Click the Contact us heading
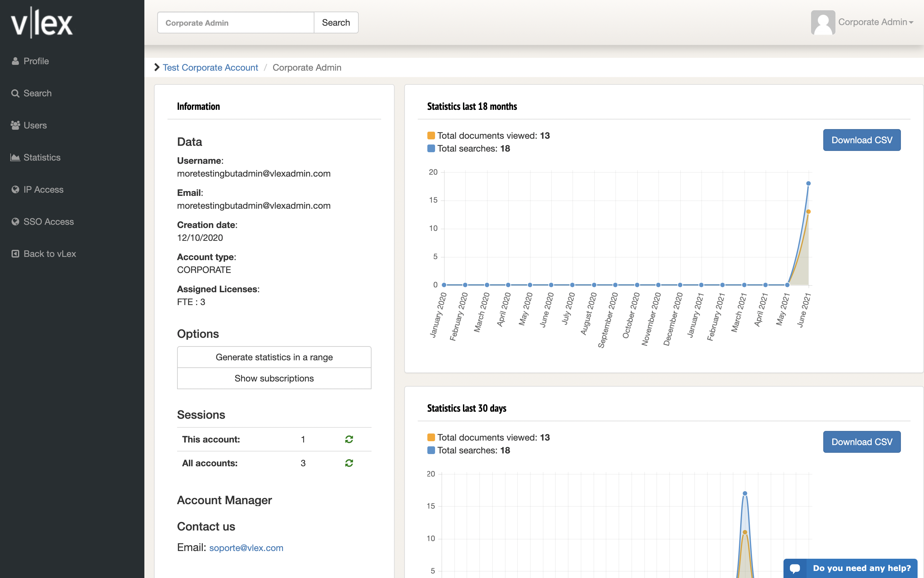This screenshot has height=578, width=924. point(206,526)
